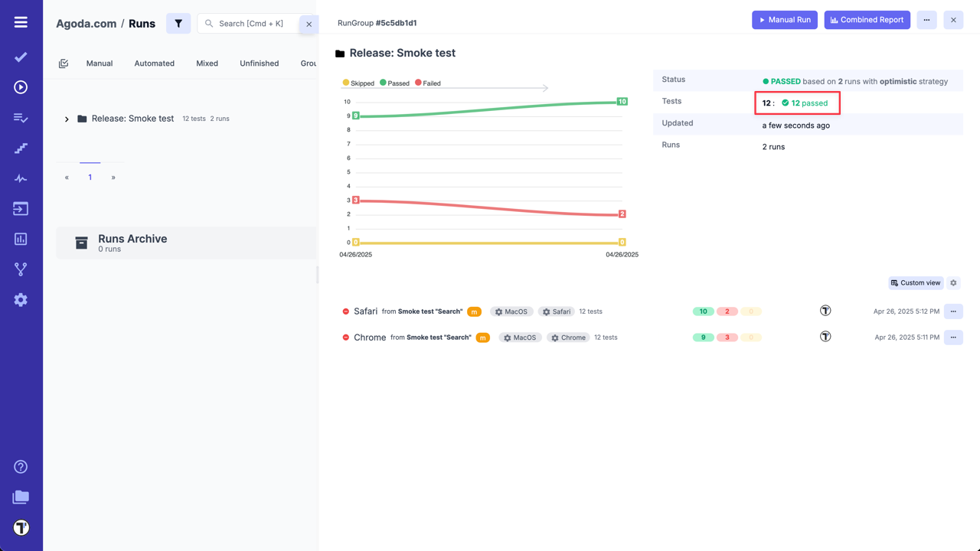
Task: Open Pulse via the heartbeat sidebar icon
Action: pyautogui.click(x=21, y=178)
